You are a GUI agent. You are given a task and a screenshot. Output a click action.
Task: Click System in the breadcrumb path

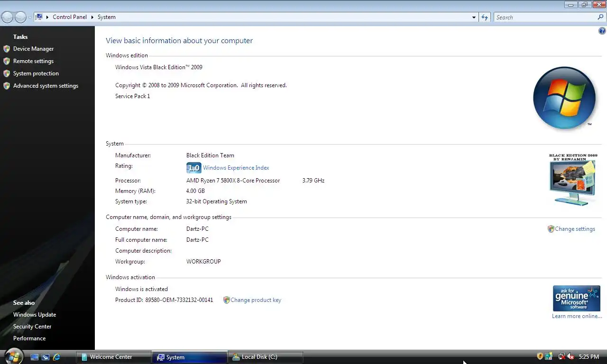coord(107,17)
